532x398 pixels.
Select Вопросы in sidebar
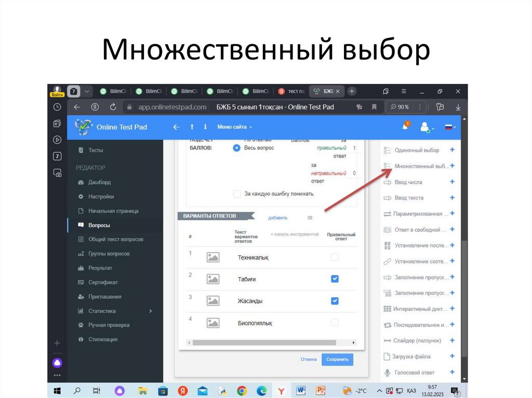click(x=99, y=225)
